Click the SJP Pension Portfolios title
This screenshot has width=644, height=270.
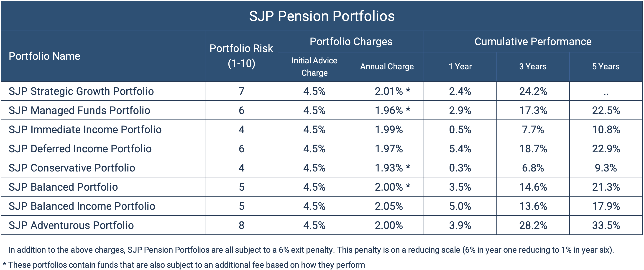click(x=322, y=16)
